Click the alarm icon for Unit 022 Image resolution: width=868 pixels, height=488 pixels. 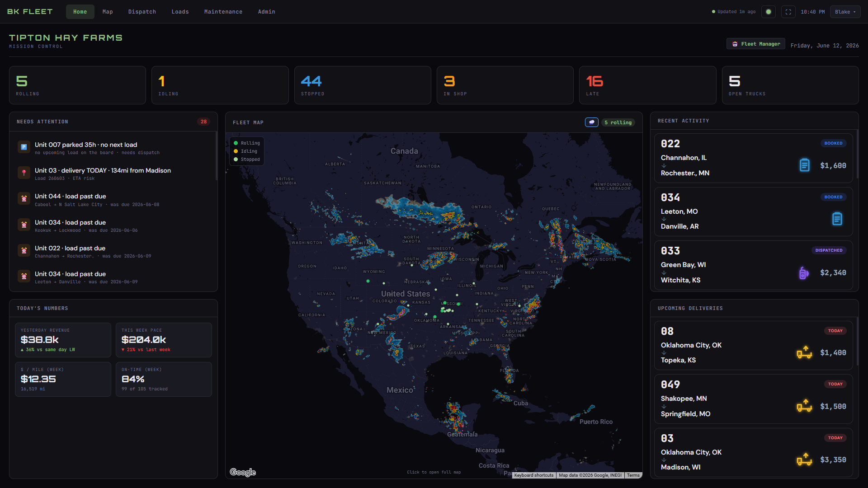click(x=24, y=251)
